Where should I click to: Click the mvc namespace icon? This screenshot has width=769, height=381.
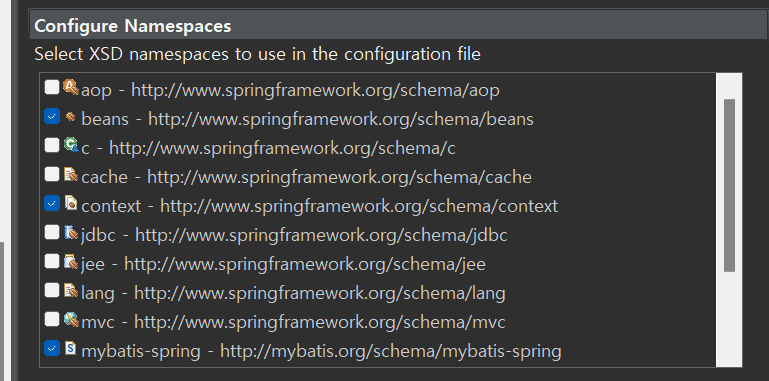tap(71, 319)
